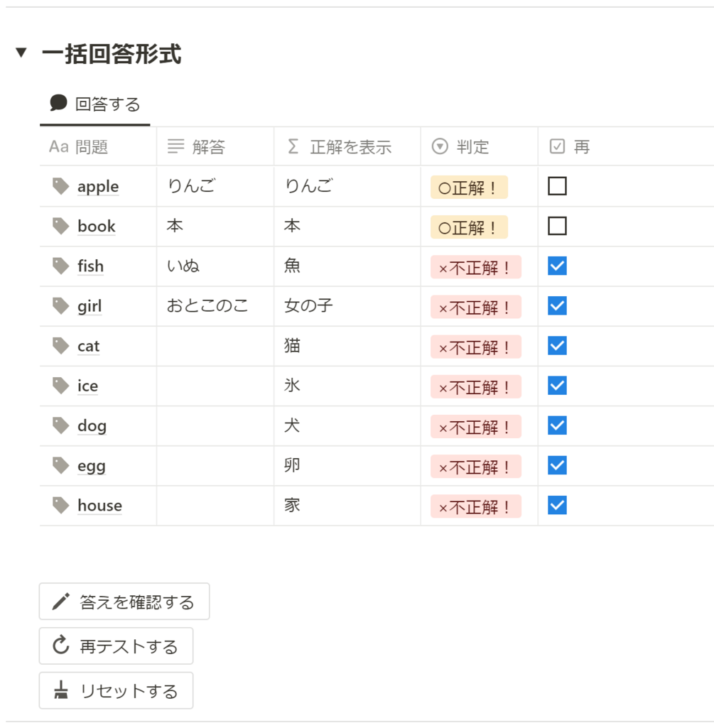
Task: Open the ice page link
Action: point(88,386)
